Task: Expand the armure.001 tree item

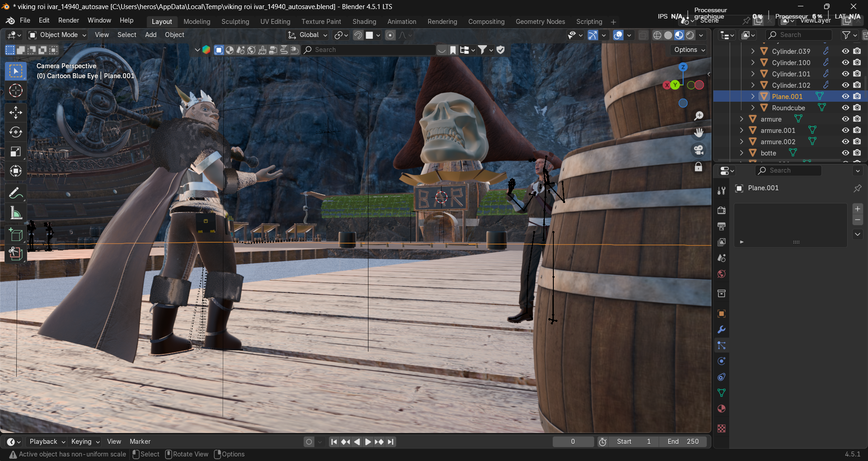Action: 742,130
